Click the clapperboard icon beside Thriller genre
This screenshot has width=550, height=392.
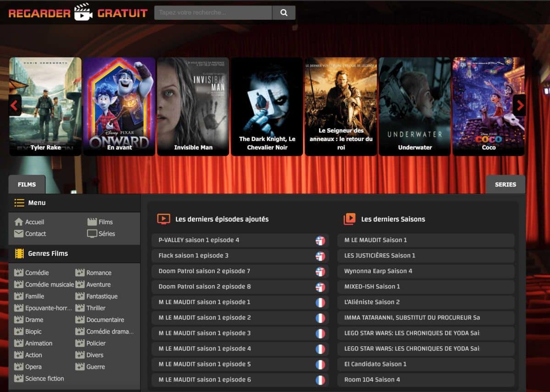click(x=80, y=308)
